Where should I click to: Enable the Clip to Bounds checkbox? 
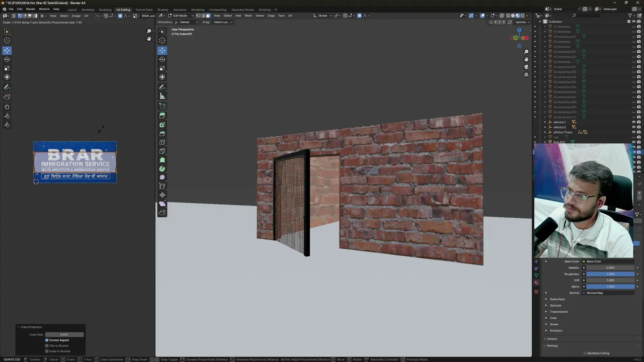tap(47, 345)
